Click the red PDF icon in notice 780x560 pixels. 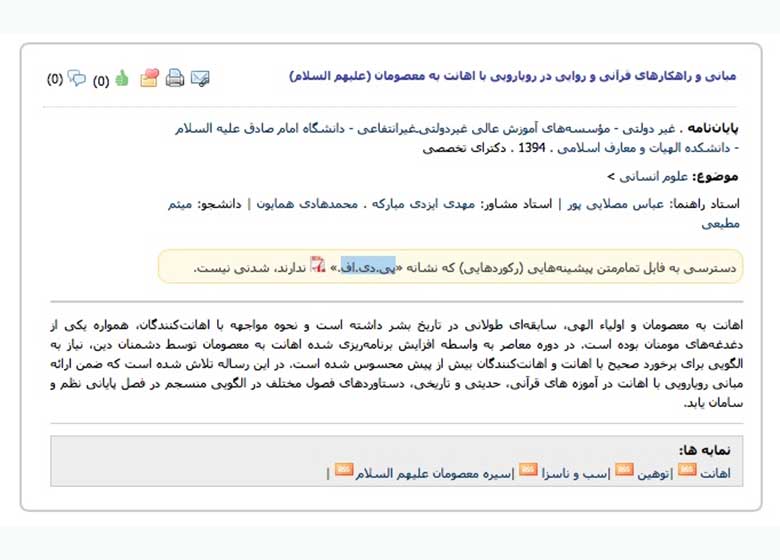click(317, 265)
